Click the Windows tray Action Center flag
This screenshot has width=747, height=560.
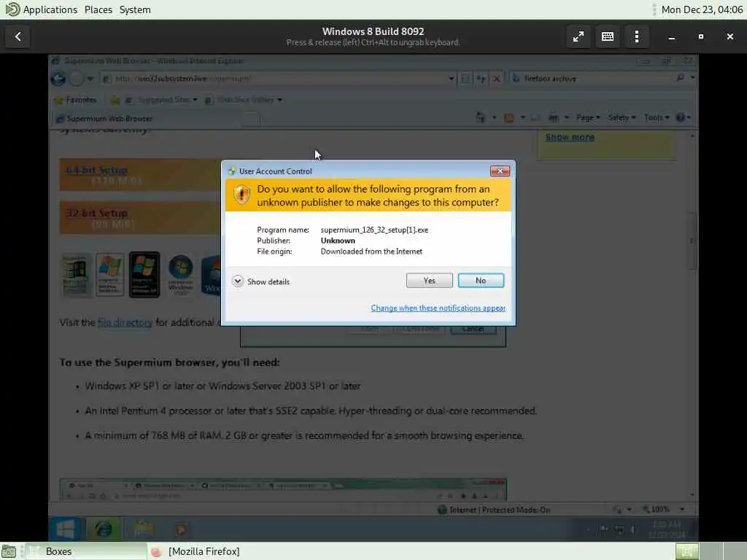[603, 529]
